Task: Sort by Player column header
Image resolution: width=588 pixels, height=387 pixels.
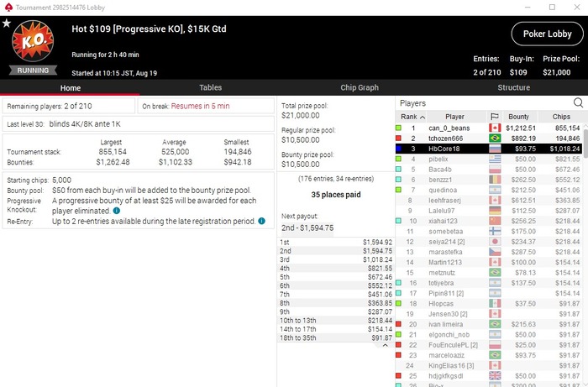Action: [x=454, y=117]
